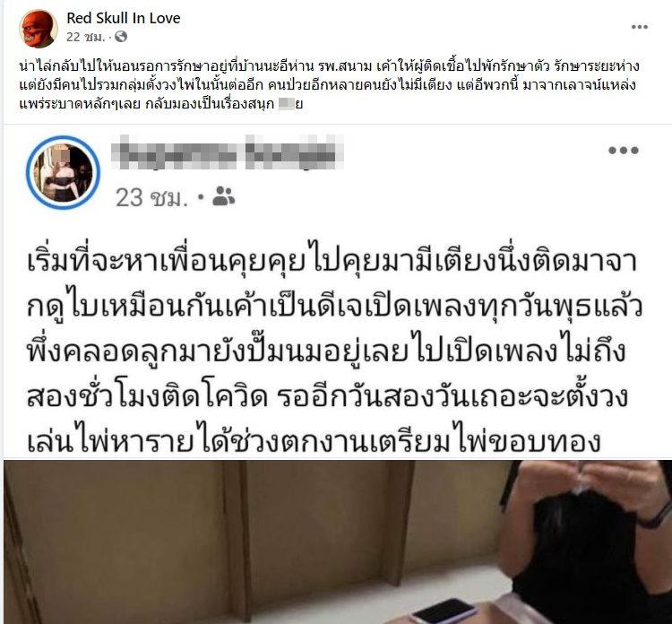Open the Red Skull In Love avatar
This screenshot has width=672, height=624.
pos(39,29)
